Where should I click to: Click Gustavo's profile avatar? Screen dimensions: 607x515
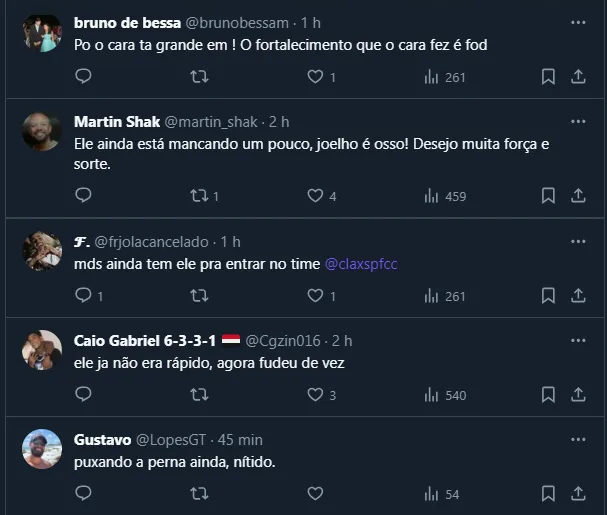pyautogui.click(x=41, y=449)
